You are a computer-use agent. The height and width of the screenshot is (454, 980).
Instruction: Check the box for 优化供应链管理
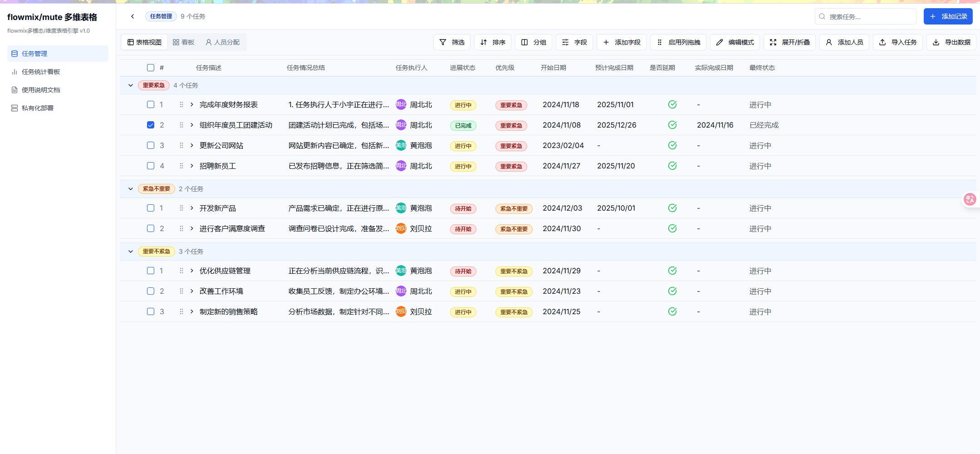[x=151, y=271]
